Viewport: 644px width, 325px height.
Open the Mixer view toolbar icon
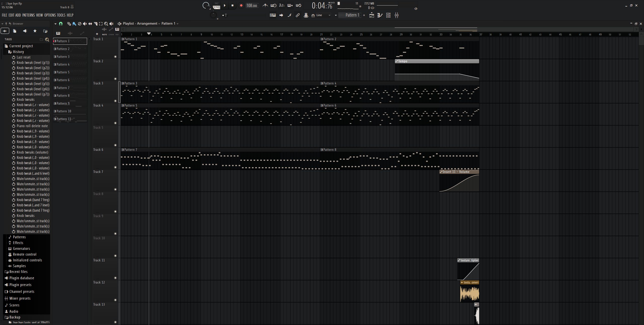pos(397,15)
